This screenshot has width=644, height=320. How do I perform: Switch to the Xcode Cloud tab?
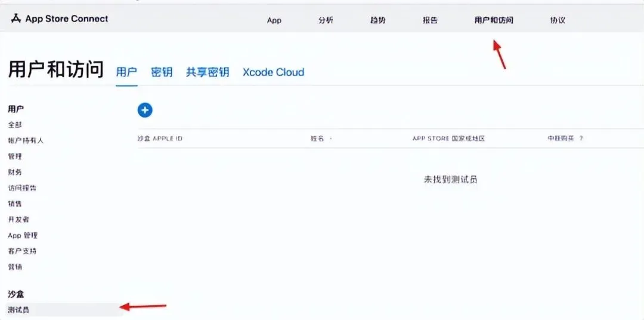(274, 72)
